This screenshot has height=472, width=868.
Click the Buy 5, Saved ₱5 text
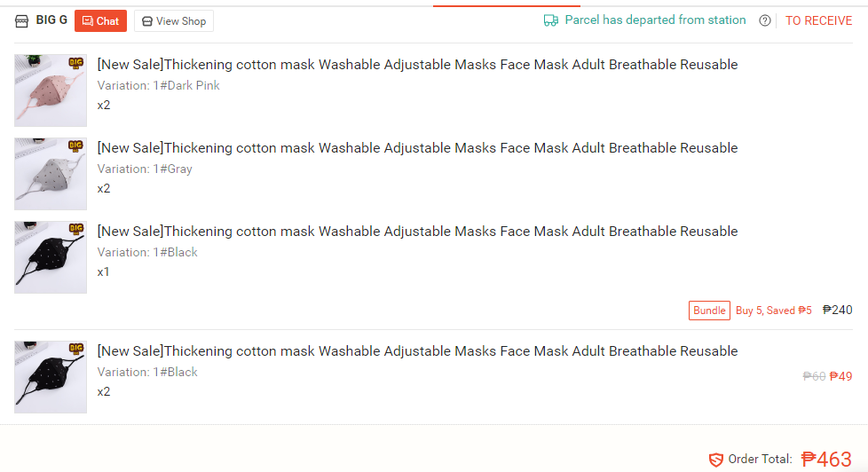coord(773,311)
